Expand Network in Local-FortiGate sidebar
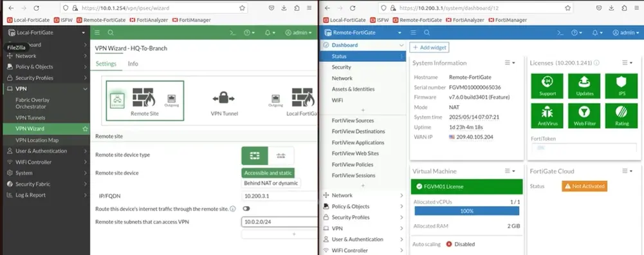The image size is (644, 255). click(x=85, y=56)
